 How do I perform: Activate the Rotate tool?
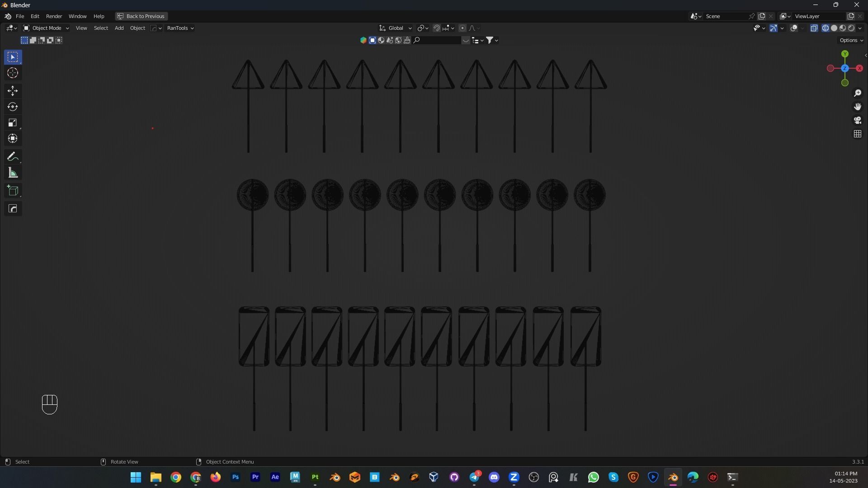pos(13,107)
